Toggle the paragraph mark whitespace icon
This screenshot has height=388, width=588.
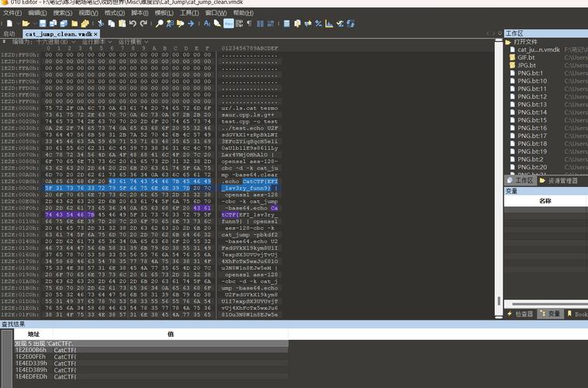point(249,23)
